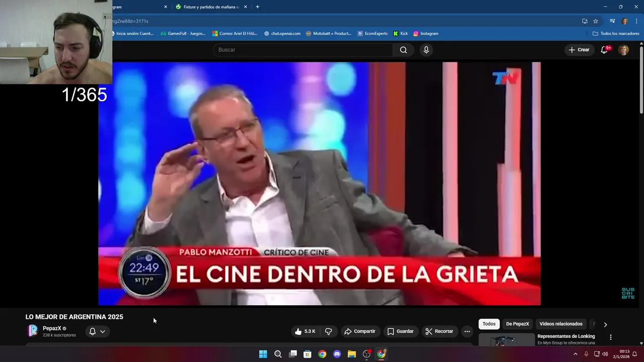The image size is (644, 362).
Task: Open network icon in system tray
Action: 596,354
